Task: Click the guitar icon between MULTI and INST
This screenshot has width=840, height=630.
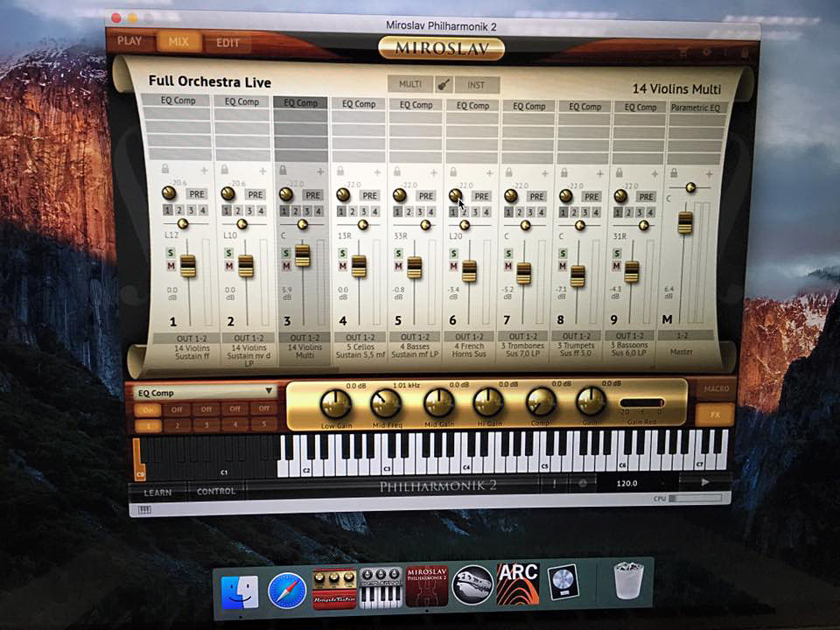Action: (x=444, y=85)
